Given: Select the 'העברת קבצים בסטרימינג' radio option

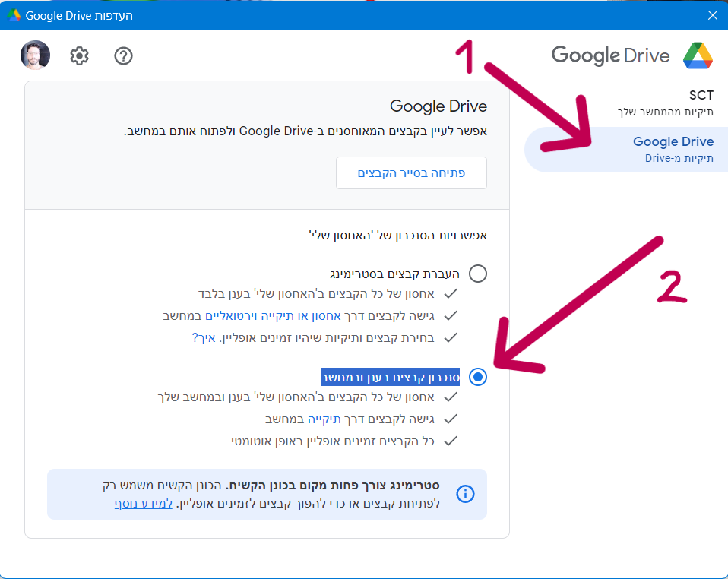Looking at the screenshot, I should 478,274.
